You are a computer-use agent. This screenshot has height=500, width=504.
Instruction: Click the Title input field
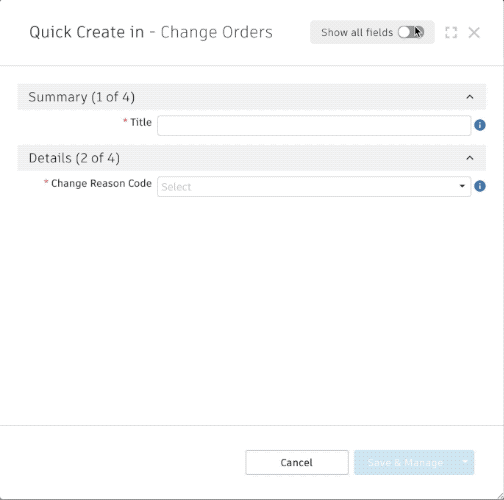[314, 125]
